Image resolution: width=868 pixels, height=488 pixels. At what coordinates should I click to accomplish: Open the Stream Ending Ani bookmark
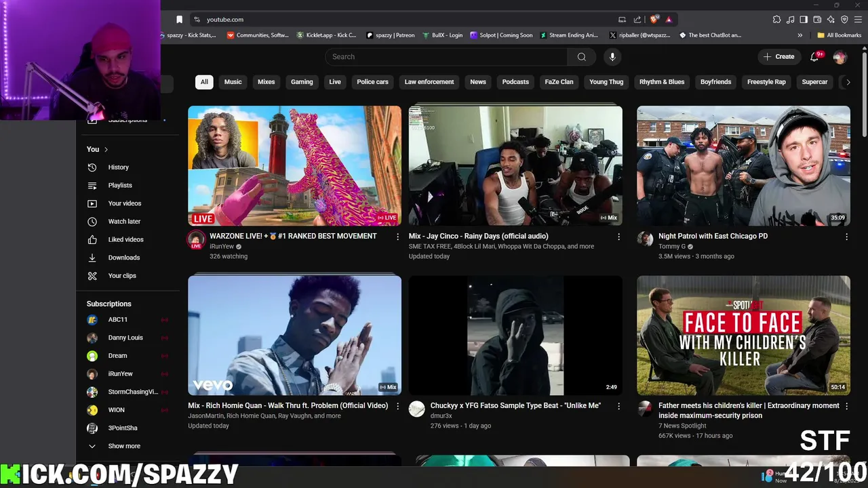pos(569,35)
